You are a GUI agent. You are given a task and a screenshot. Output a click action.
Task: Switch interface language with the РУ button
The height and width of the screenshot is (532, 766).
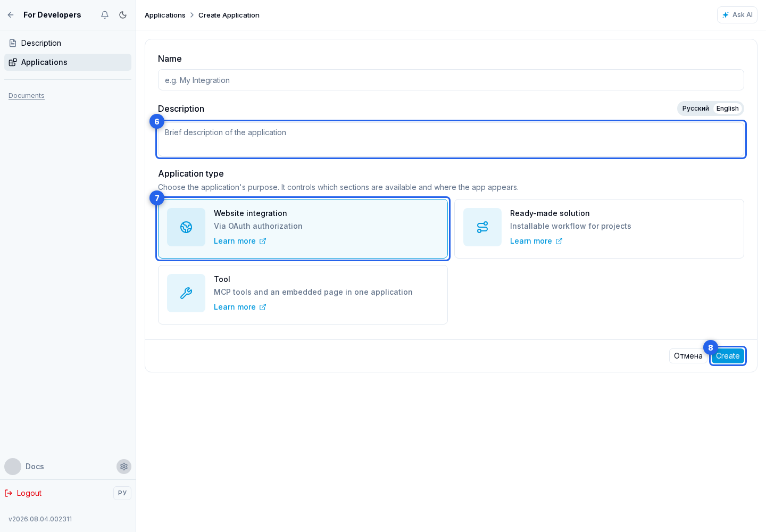click(122, 493)
